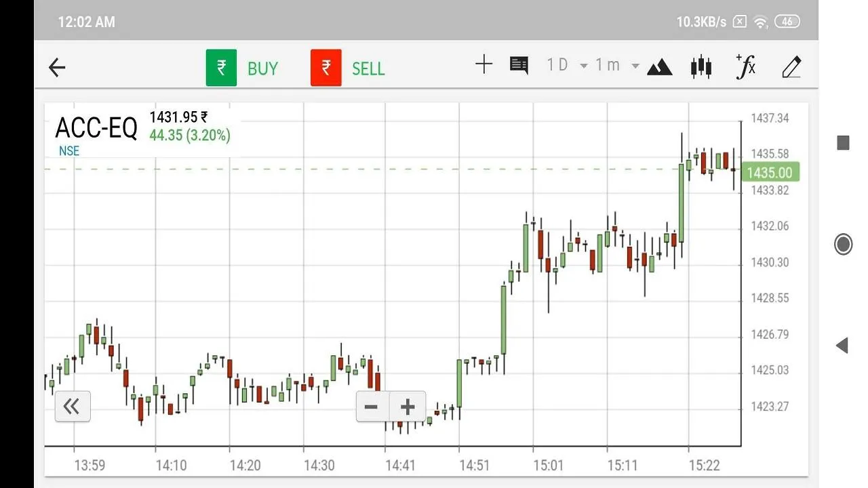Tap the red rupee SELL icon
The width and height of the screenshot is (868, 488).
(x=326, y=68)
